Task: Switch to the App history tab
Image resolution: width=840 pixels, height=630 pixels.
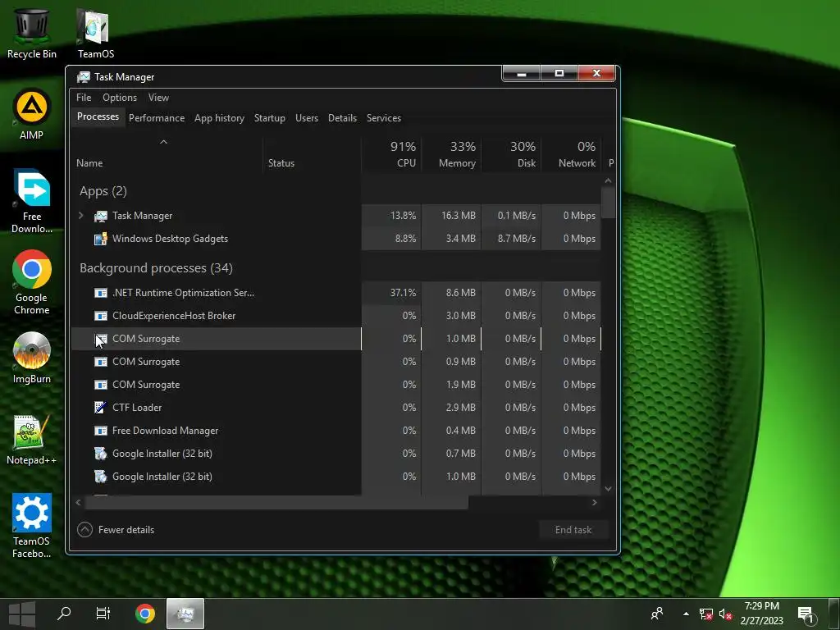Action: point(219,118)
